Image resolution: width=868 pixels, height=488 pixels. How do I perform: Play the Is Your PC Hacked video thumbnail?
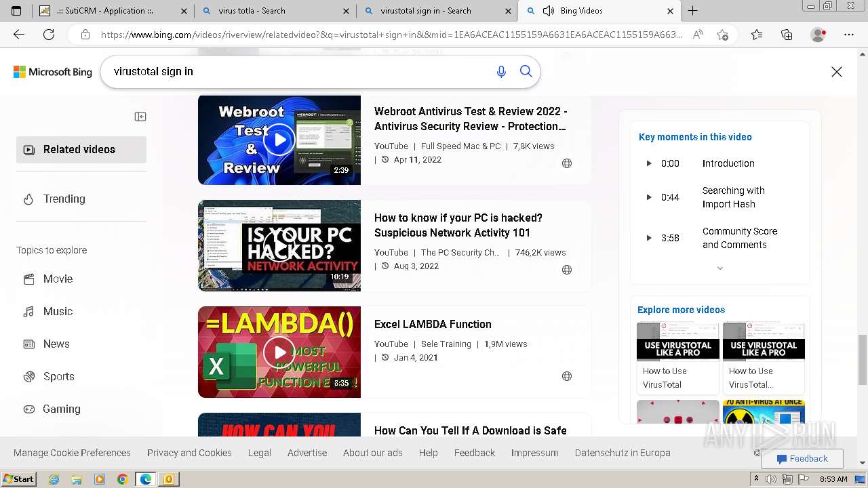(279, 245)
